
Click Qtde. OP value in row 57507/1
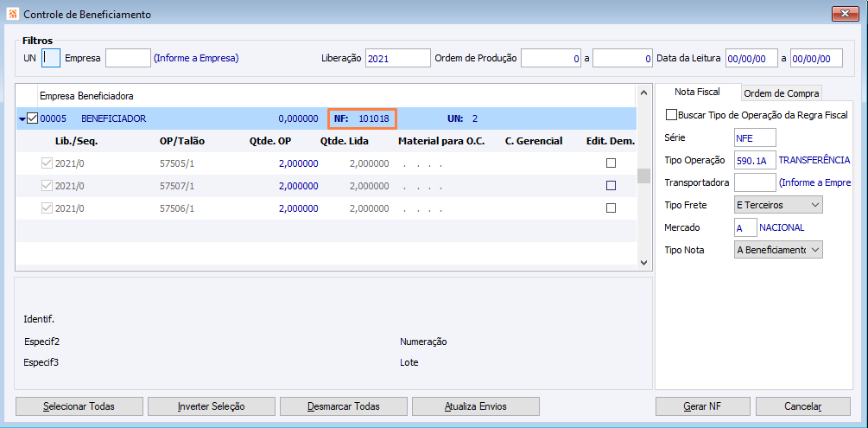(x=298, y=186)
